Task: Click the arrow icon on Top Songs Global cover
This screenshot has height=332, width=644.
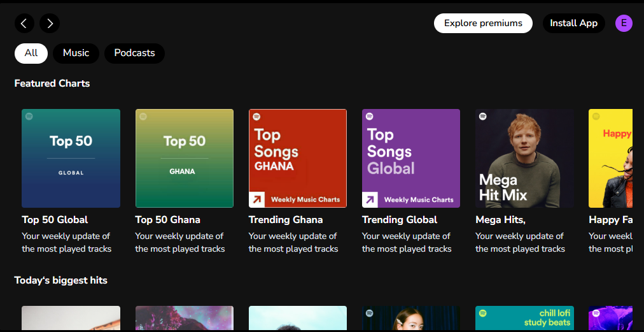Action: [370, 200]
